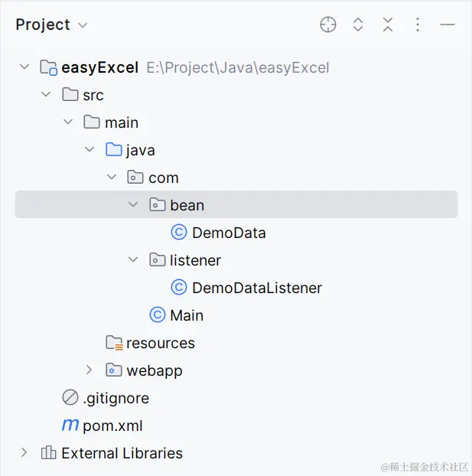This screenshot has height=476, width=472.
Task: Click the Maven pom.xml file icon
Action: 70,425
